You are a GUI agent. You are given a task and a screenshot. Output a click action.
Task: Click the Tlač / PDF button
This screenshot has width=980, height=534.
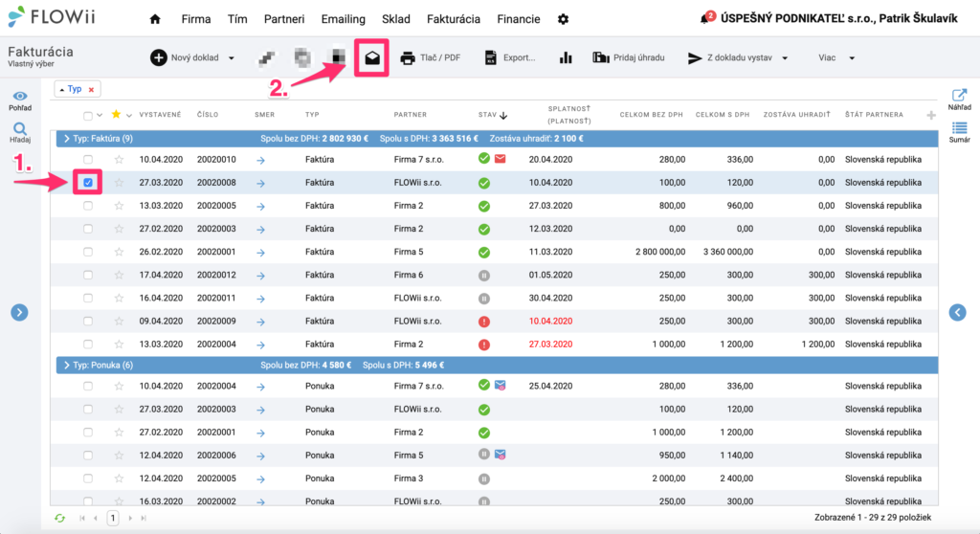[431, 57]
